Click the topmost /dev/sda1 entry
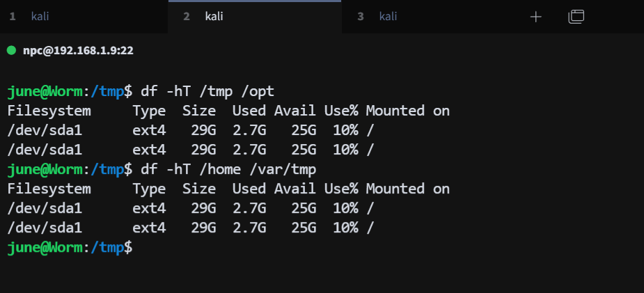 (x=45, y=130)
